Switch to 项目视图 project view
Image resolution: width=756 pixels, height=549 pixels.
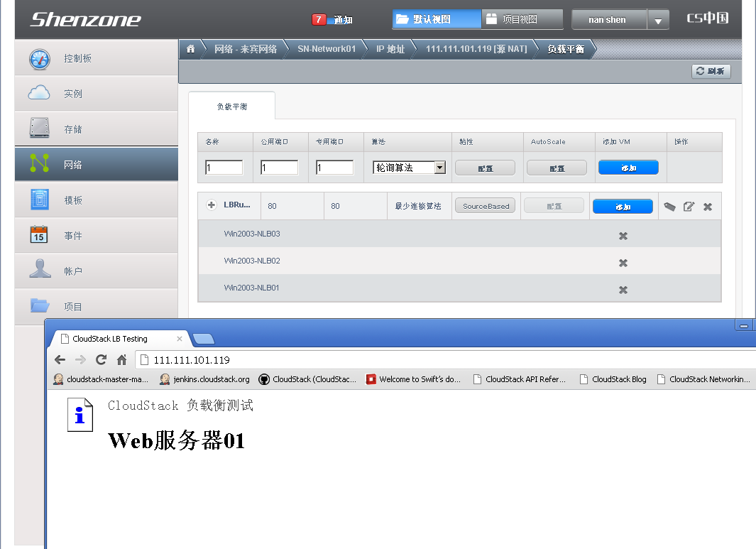tap(522, 19)
